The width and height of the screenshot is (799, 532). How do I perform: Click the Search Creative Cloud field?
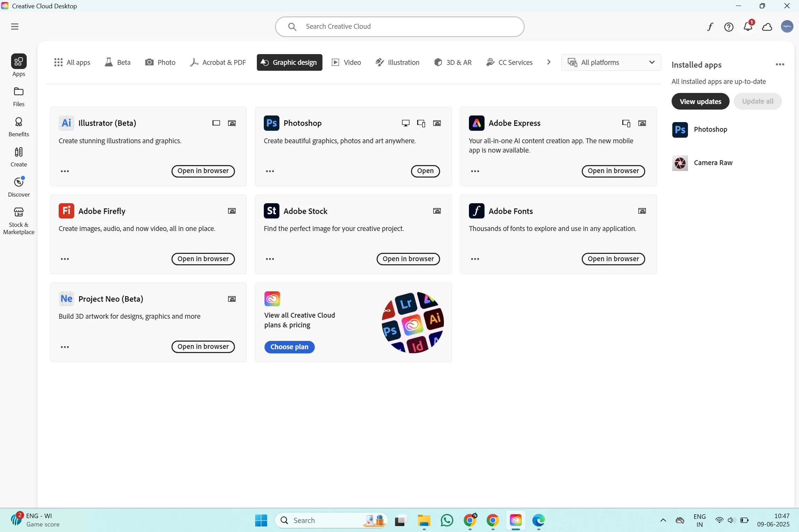pos(399,27)
